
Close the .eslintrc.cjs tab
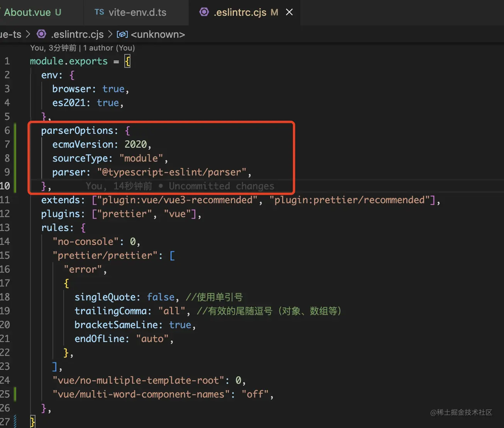click(x=289, y=12)
